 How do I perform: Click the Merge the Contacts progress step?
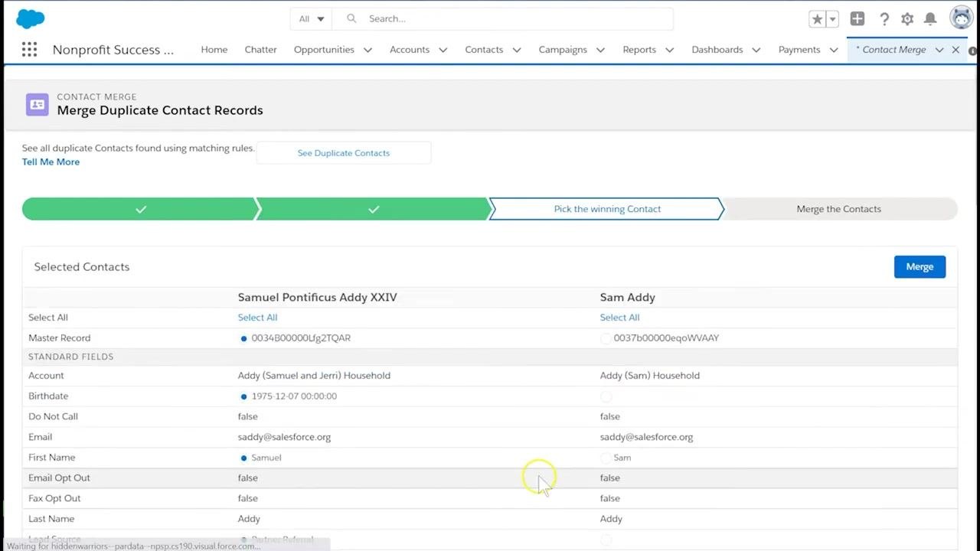pyautogui.click(x=839, y=209)
